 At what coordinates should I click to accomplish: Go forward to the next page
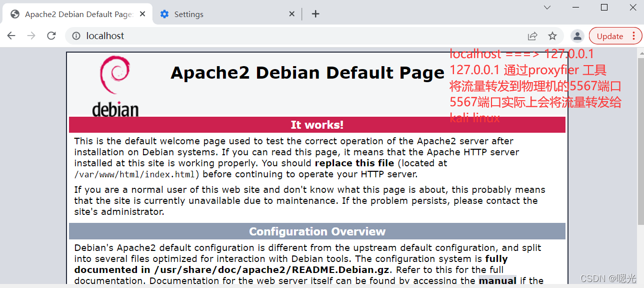tap(31, 36)
